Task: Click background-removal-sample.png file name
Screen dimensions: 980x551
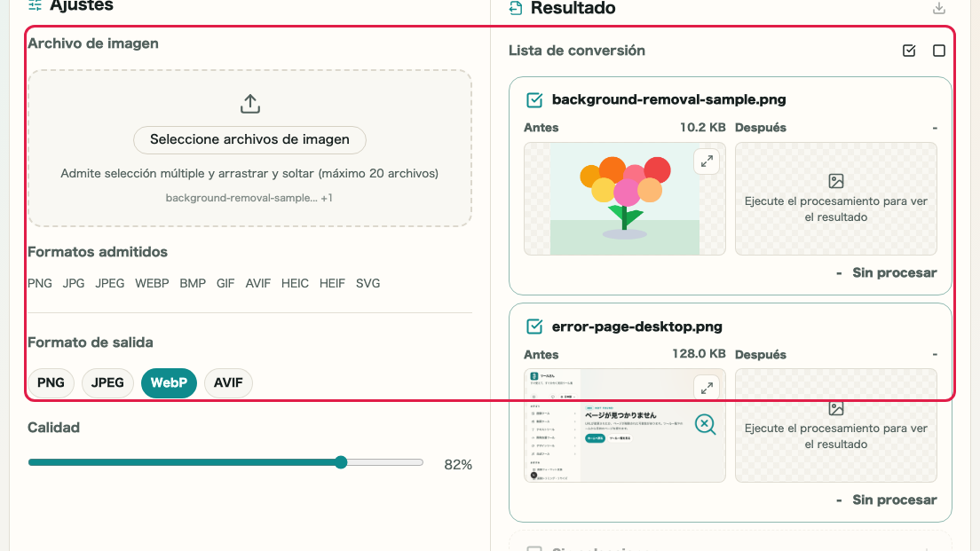Action: pos(668,100)
